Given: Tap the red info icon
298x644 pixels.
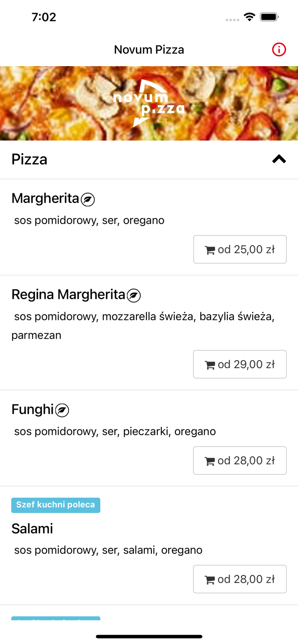Looking at the screenshot, I should [x=279, y=50].
